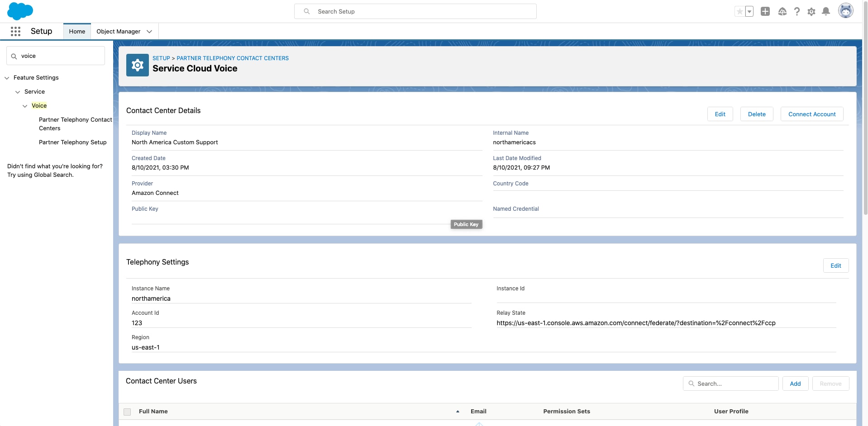Viewport: 868px width, 426px height.
Task: Switch to the Home tab
Action: [x=77, y=31]
